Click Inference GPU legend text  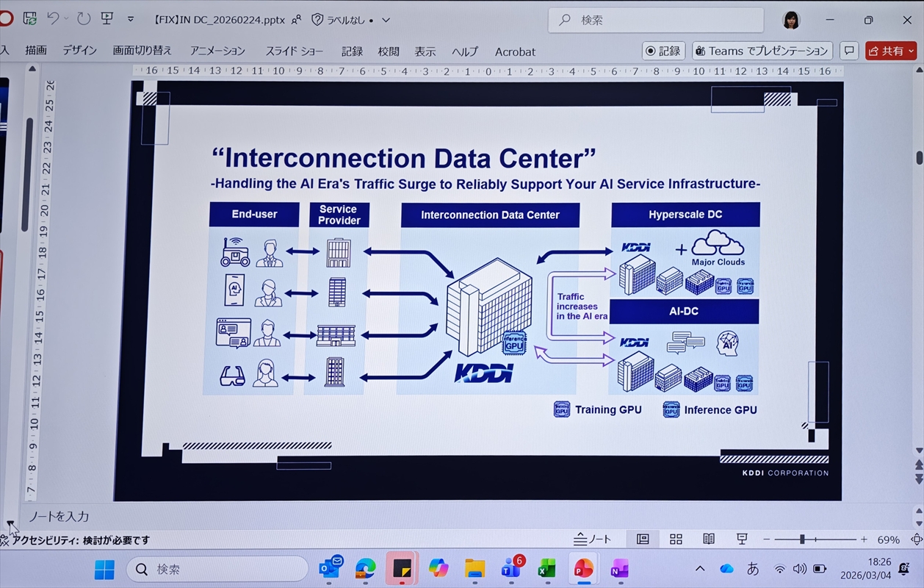[721, 410]
